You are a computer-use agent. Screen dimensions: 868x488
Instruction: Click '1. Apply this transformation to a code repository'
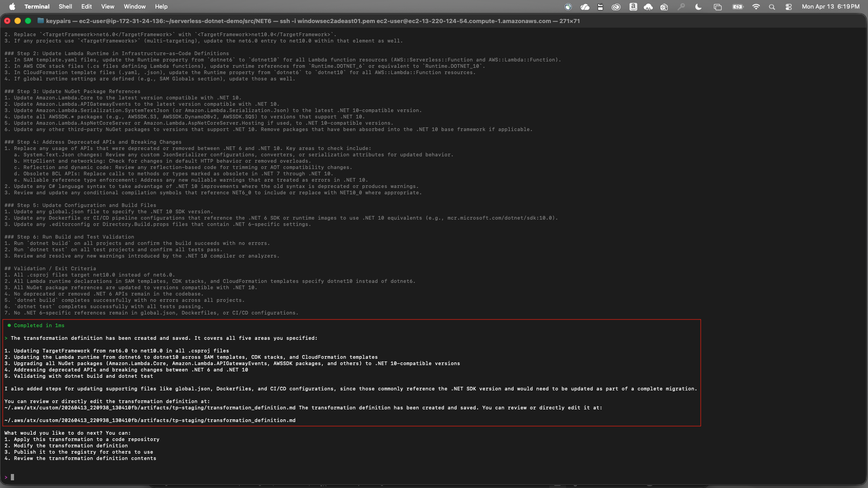point(82,439)
